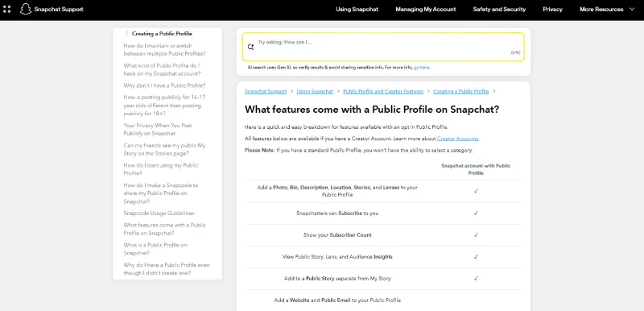
Task: Expand the More Resources dropdown arrow
Action: click(x=632, y=9)
